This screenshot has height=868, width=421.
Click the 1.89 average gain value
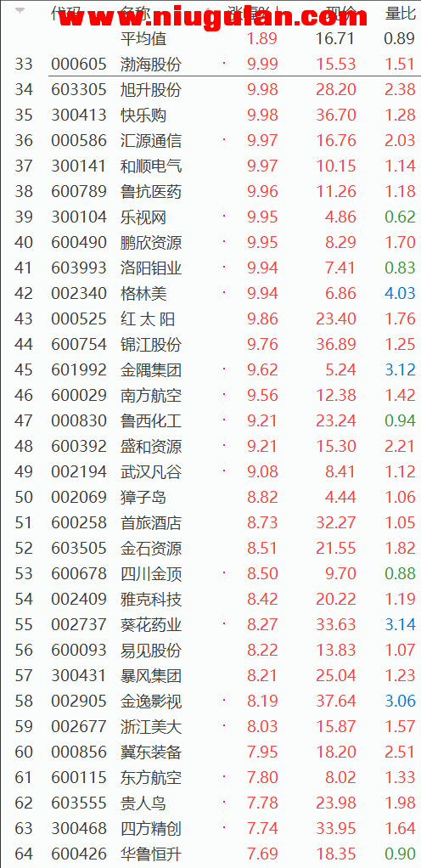263,39
